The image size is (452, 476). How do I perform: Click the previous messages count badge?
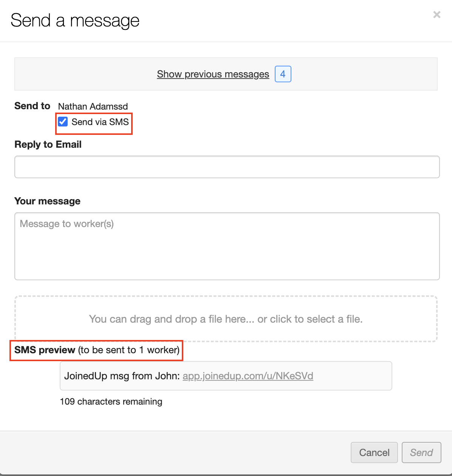pos(283,74)
